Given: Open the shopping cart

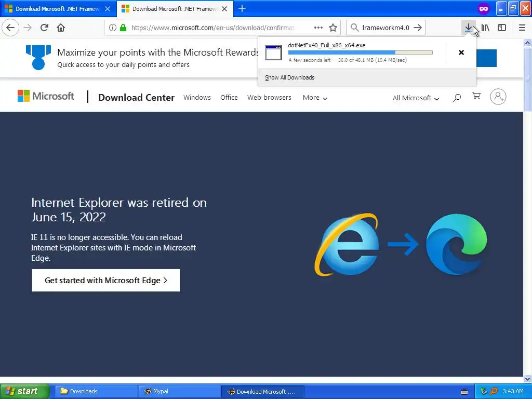Looking at the screenshot, I should point(476,96).
